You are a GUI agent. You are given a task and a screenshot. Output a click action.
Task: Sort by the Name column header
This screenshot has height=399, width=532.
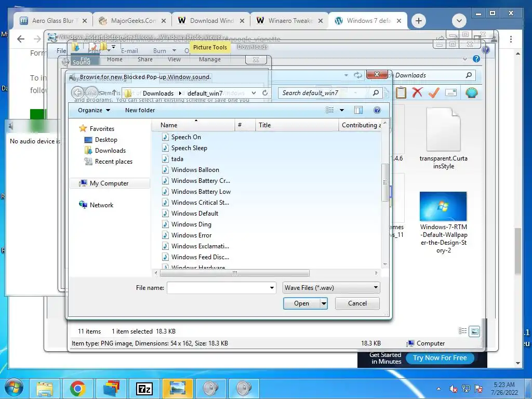point(193,125)
